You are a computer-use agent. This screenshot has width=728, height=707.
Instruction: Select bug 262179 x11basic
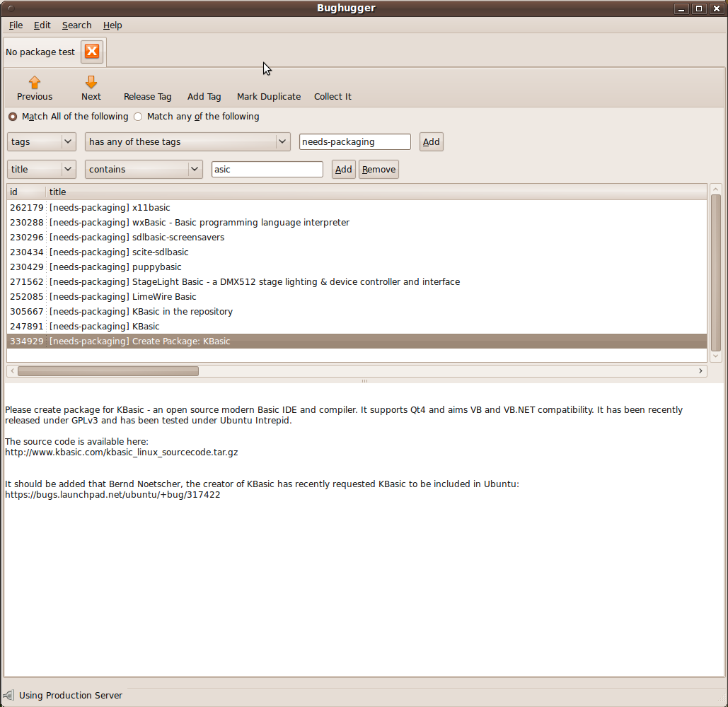(357, 207)
